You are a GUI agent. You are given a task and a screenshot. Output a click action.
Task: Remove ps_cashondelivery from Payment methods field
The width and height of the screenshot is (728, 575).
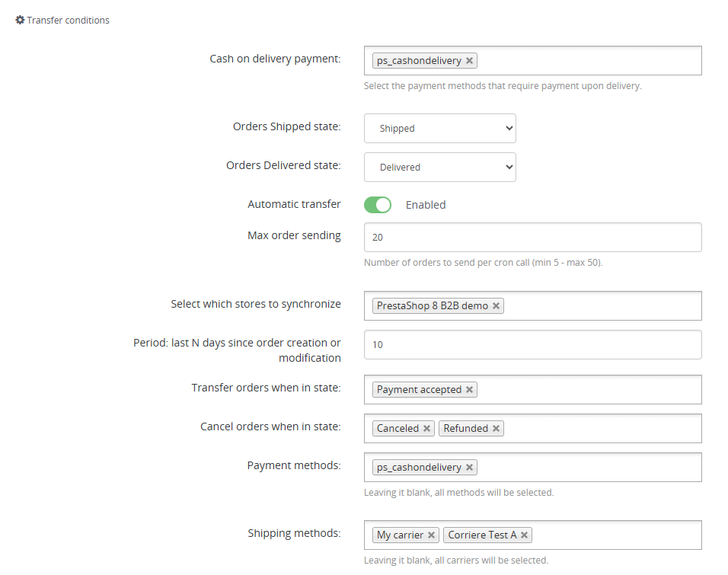(469, 468)
